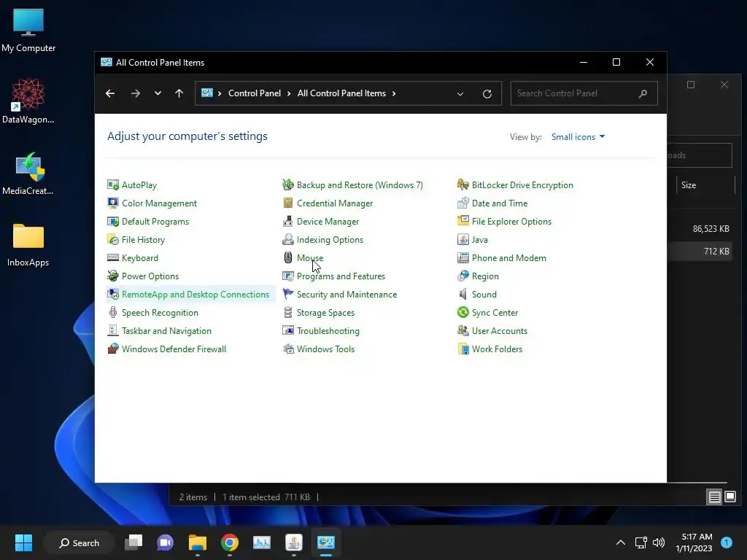The image size is (747, 560).
Task: Click the Windows Defender Firewall icon
Action: pyautogui.click(x=113, y=349)
